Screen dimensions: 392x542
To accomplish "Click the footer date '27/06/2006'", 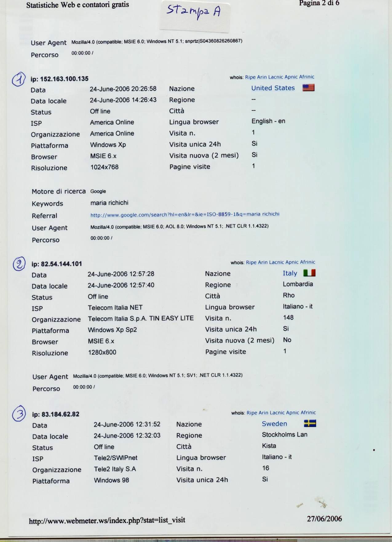I will 324,519.
